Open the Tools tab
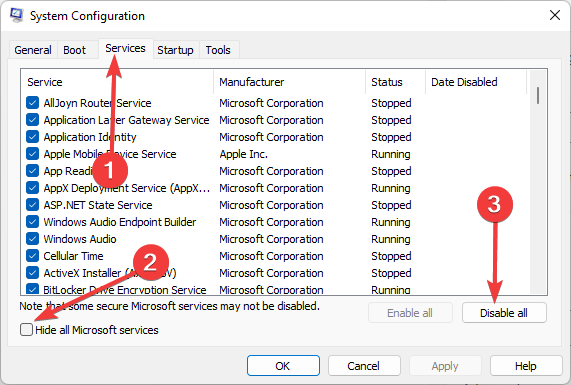Viewport: 571px width, 385px height. pos(218,50)
